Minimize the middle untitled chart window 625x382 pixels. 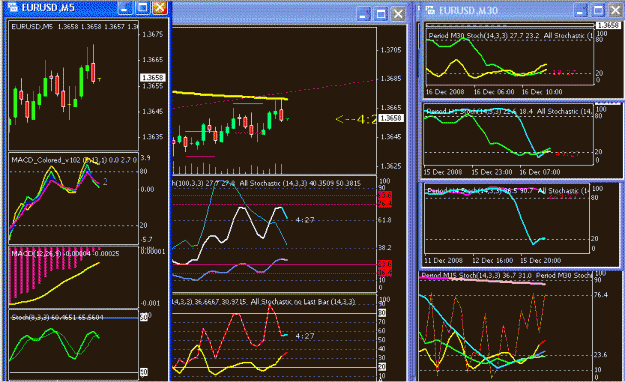363,15
